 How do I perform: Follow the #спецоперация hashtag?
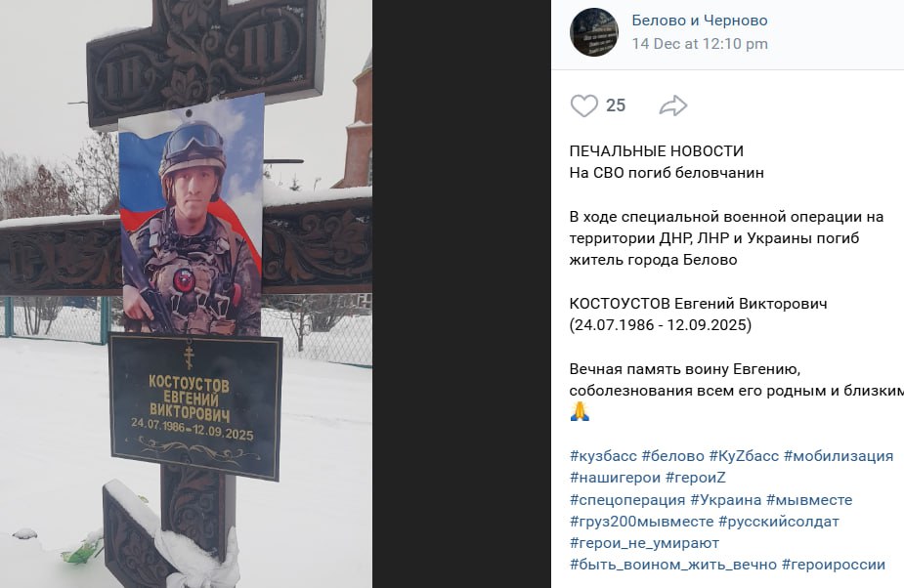click(627, 500)
